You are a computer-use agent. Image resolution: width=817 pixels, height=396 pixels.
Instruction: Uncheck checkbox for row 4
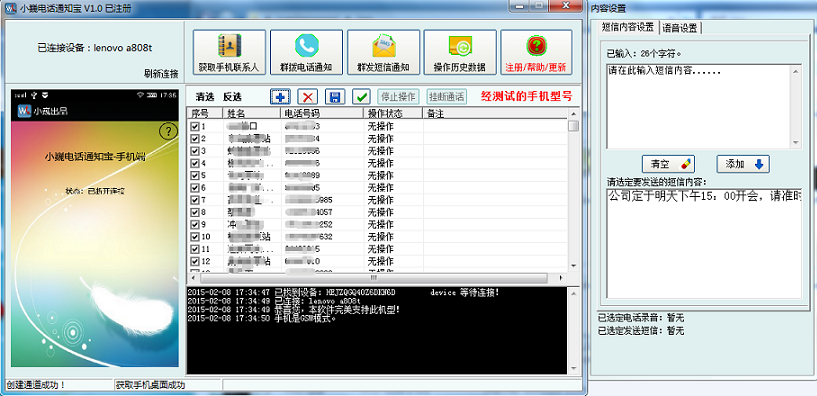pyautogui.click(x=195, y=163)
